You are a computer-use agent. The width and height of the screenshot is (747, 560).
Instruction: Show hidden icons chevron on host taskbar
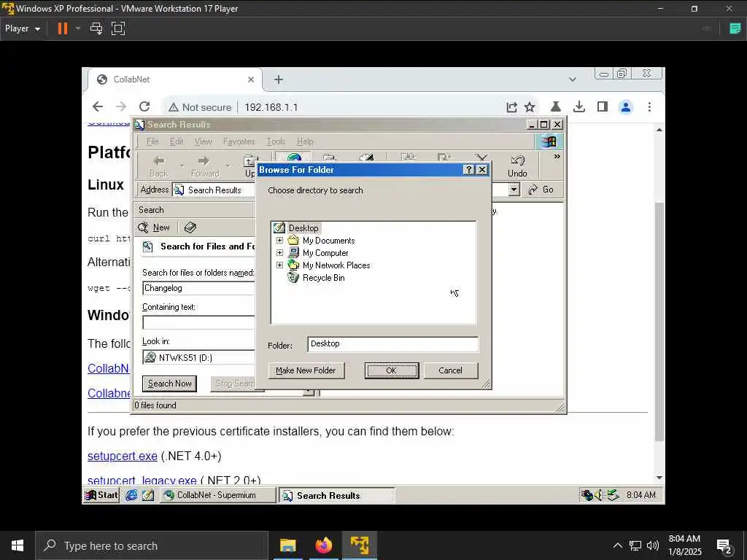(x=617, y=545)
